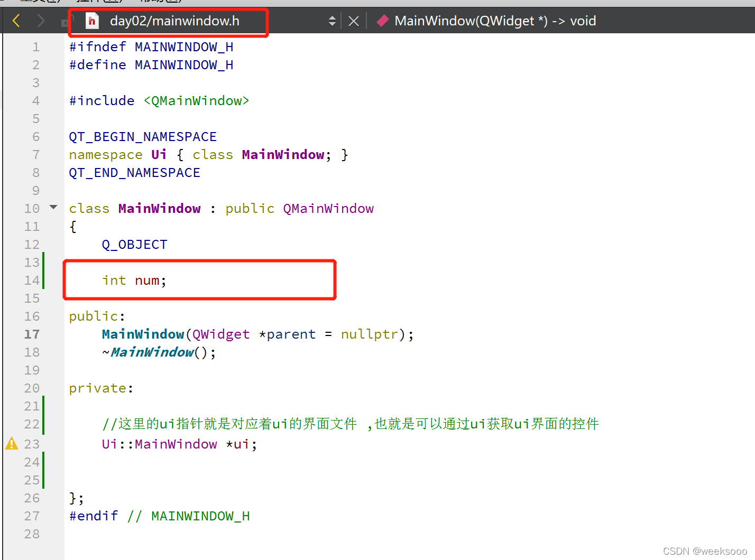The width and height of the screenshot is (755, 560).
Task: Click 'Ui::MainWindow *ui;' declaration
Action: point(180,444)
